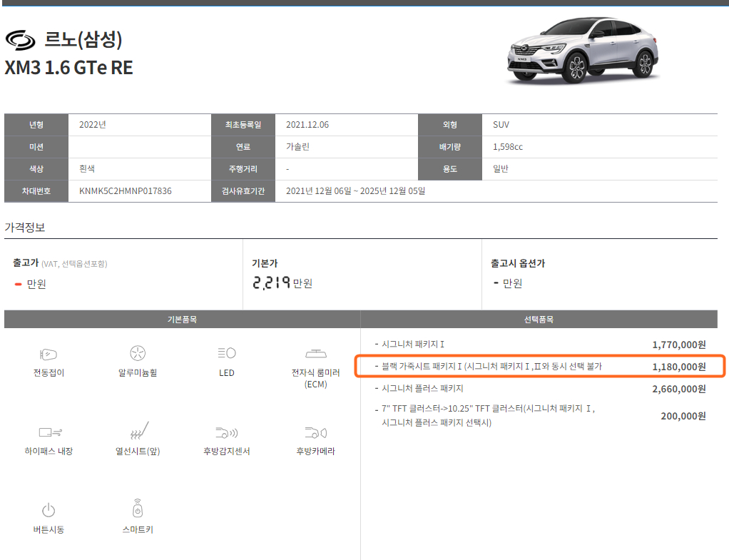Click the 알루미늄휠 alloy wheel icon
Screen dimensions: 729x560
click(138, 353)
